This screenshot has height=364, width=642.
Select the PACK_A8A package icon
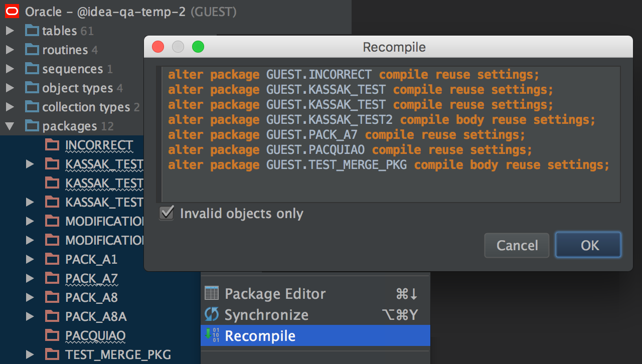pos(52,316)
